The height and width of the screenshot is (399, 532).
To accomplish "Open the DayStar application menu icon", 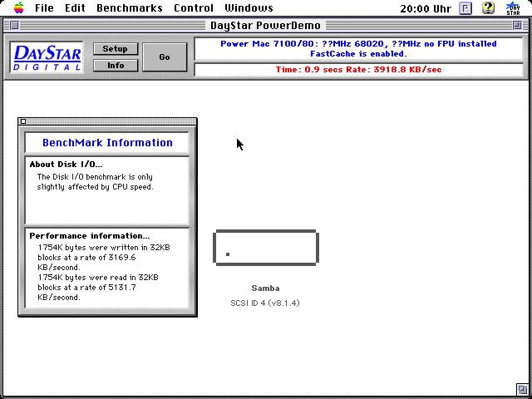I will pos(513,8).
